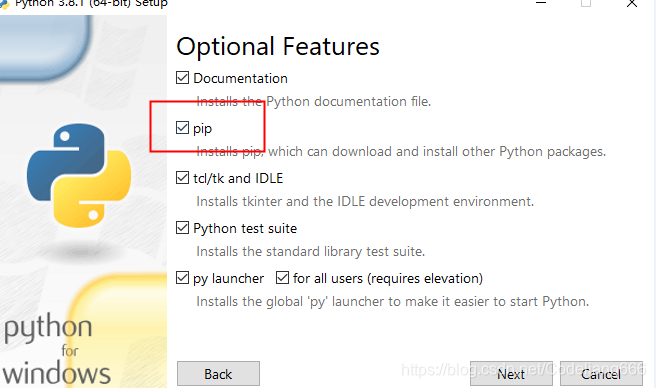Screen dimensions: 656x388
Task: Toggle the pip checkbox
Action: pyautogui.click(x=182, y=128)
